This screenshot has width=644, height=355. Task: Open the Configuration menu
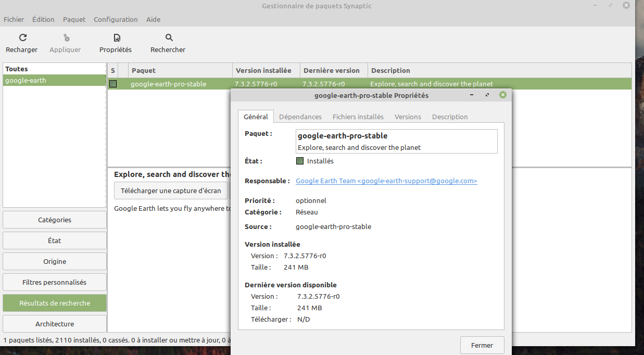tap(116, 19)
